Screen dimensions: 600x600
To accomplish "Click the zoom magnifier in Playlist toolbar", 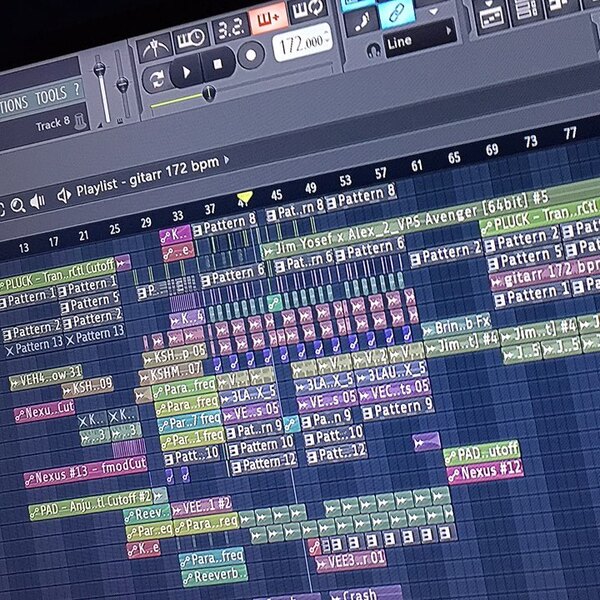I will point(18,206).
